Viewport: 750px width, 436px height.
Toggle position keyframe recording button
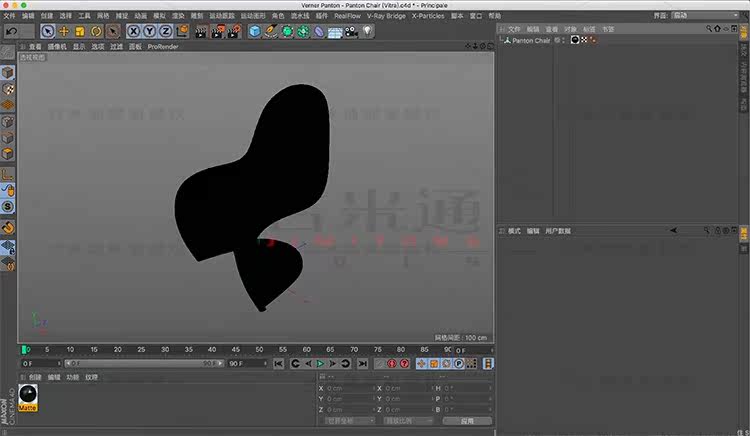tap(421, 364)
